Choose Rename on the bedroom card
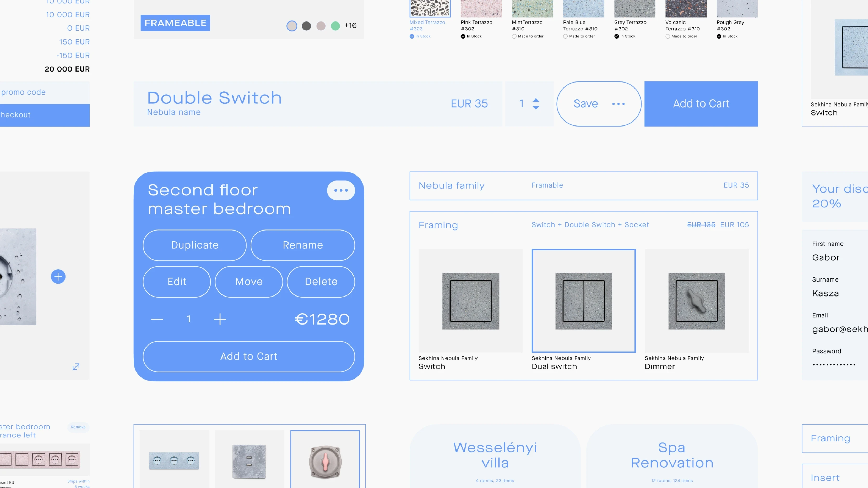This screenshot has height=488, width=868. pos(303,245)
